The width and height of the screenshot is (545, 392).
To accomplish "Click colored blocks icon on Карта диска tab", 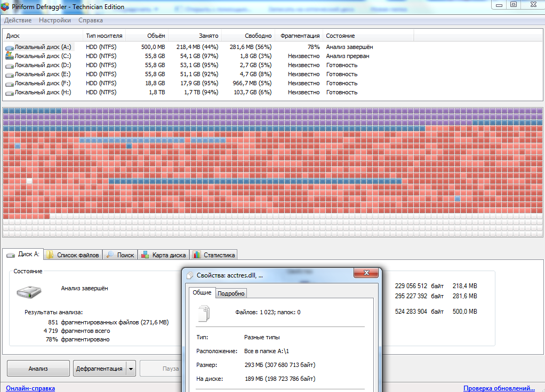I will click(145, 255).
